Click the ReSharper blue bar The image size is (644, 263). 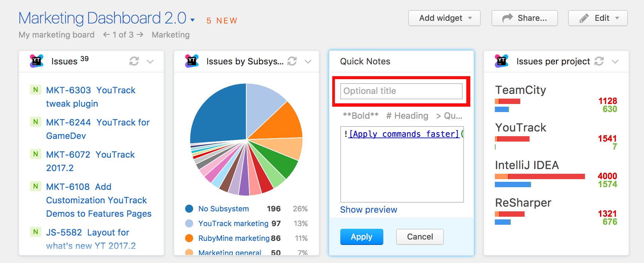click(x=503, y=222)
